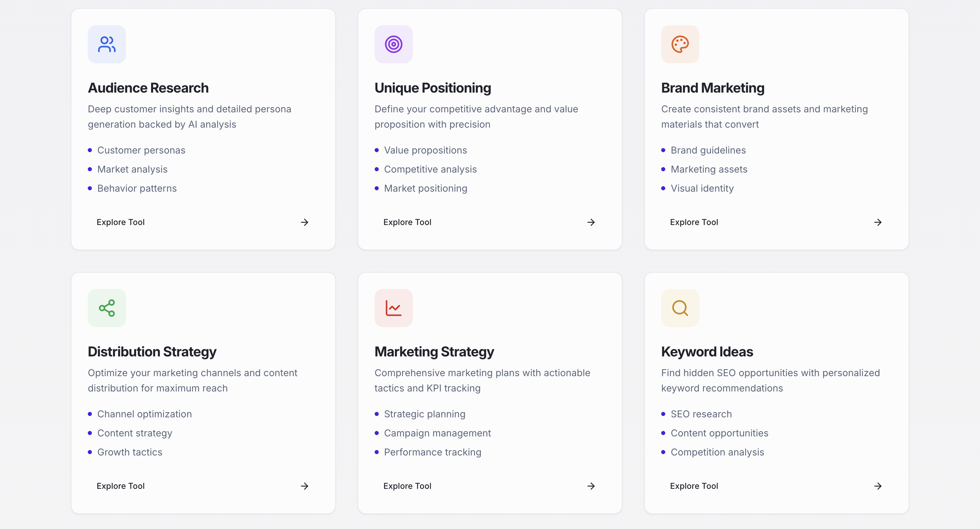Click the Marketing Strategy card heading
Screen dimensions: 980x529
point(434,352)
